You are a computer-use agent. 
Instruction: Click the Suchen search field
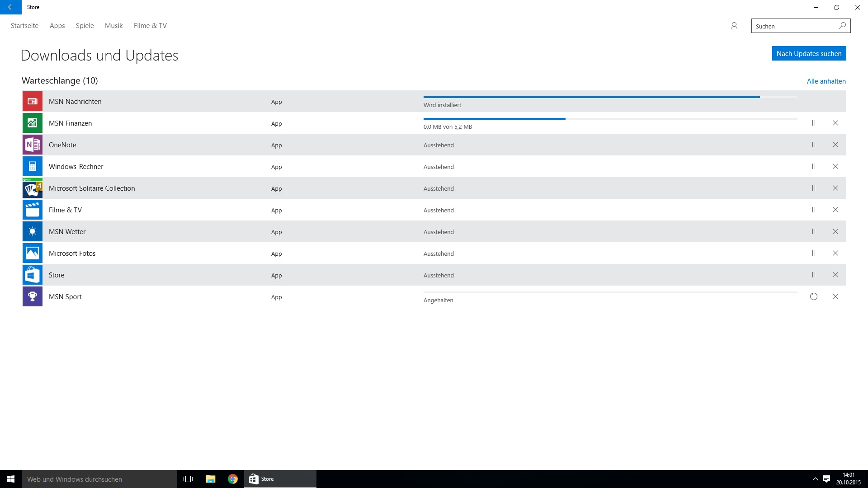[793, 26]
